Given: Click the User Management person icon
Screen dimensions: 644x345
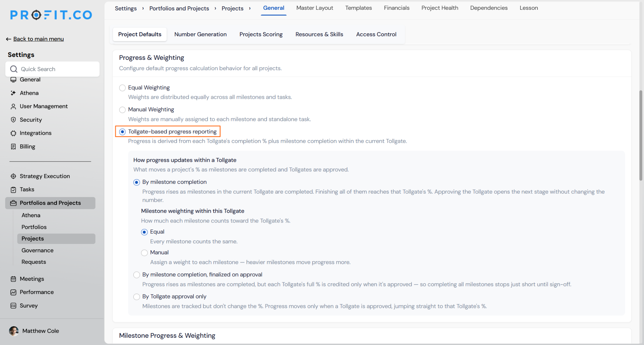Looking at the screenshot, I should pyautogui.click(x=13, y=106).
